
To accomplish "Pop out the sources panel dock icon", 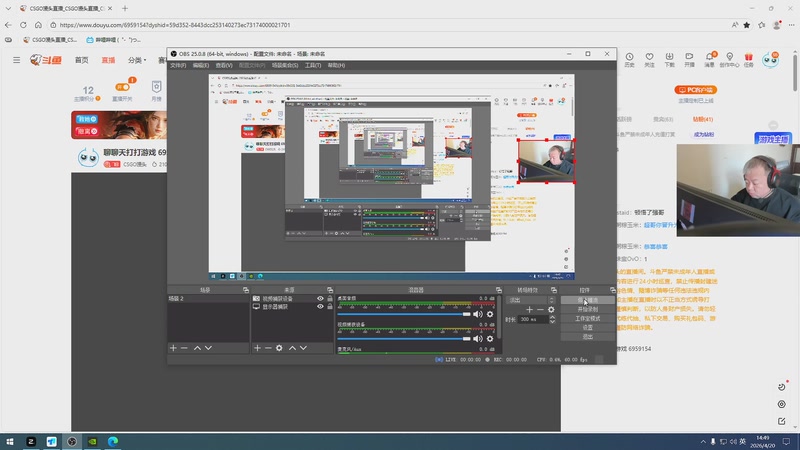I will click(x=330, y=290).
